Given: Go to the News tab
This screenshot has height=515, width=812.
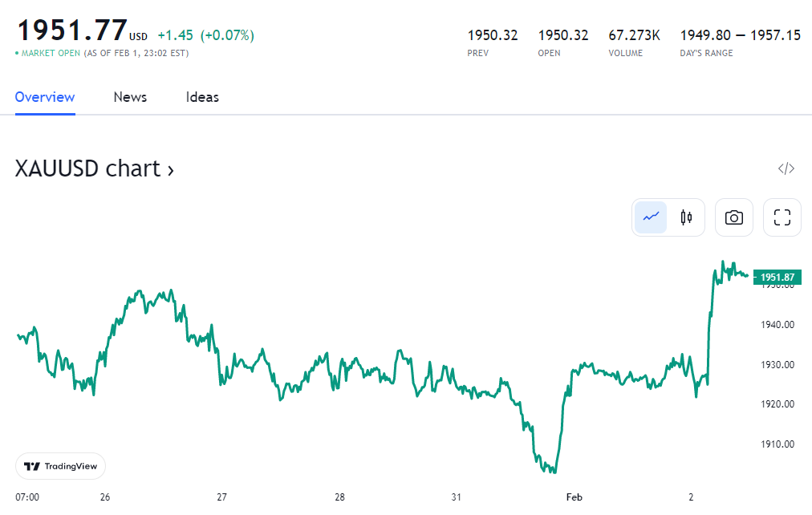Looking at the screenshot, I should pyautogui.click(x=130, y=97).
